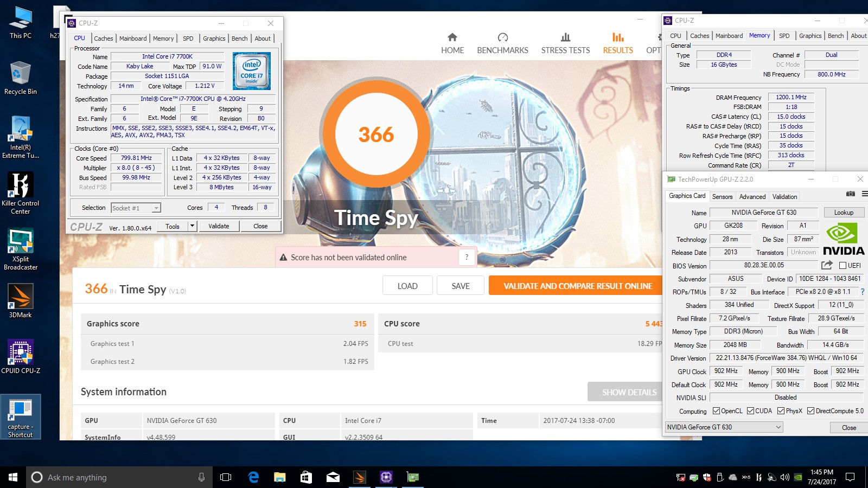Click the Cortana microphone icon

(201, 477)
